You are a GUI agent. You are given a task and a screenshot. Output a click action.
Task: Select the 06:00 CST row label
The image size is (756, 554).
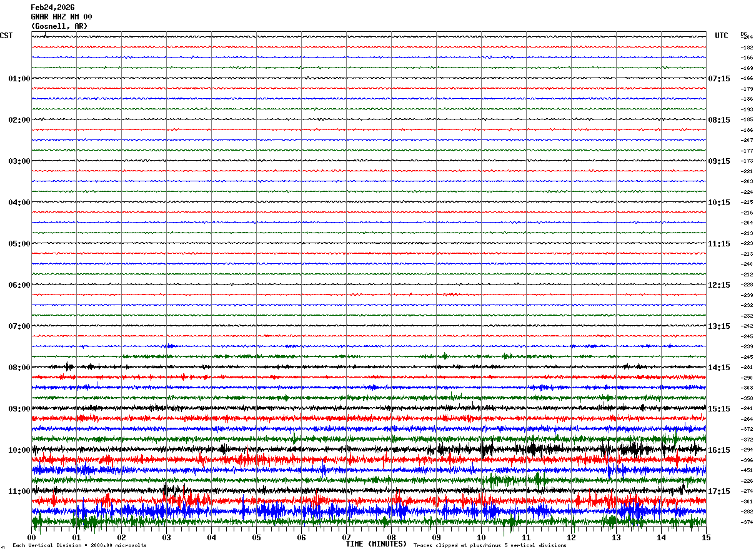(19, 285)
